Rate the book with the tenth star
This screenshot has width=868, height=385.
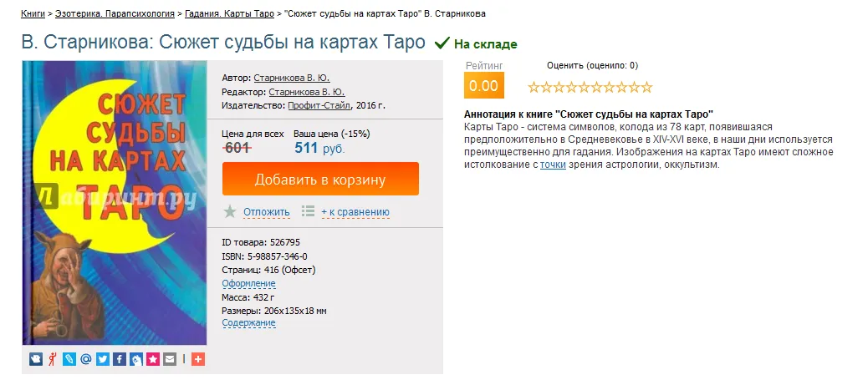(x=646, y=87)
